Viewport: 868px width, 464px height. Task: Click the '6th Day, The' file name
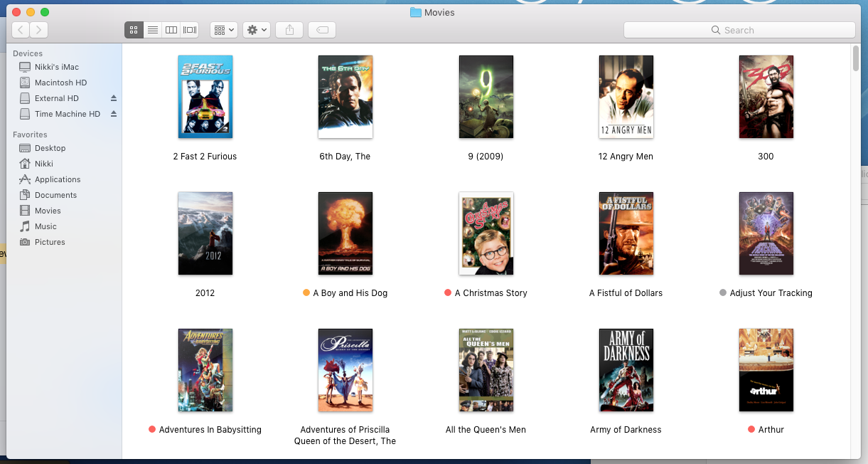pyautogui.click(x=345, y=157)
